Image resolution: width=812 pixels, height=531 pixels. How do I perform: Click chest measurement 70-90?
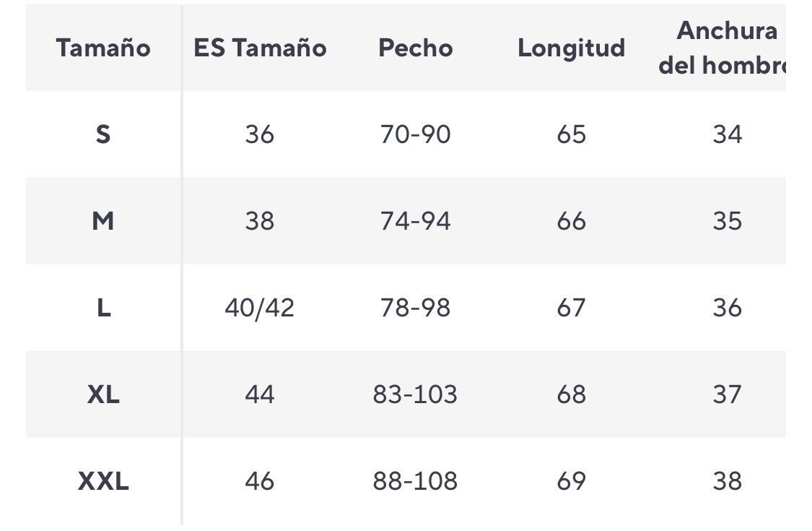(x=416, y=134)
